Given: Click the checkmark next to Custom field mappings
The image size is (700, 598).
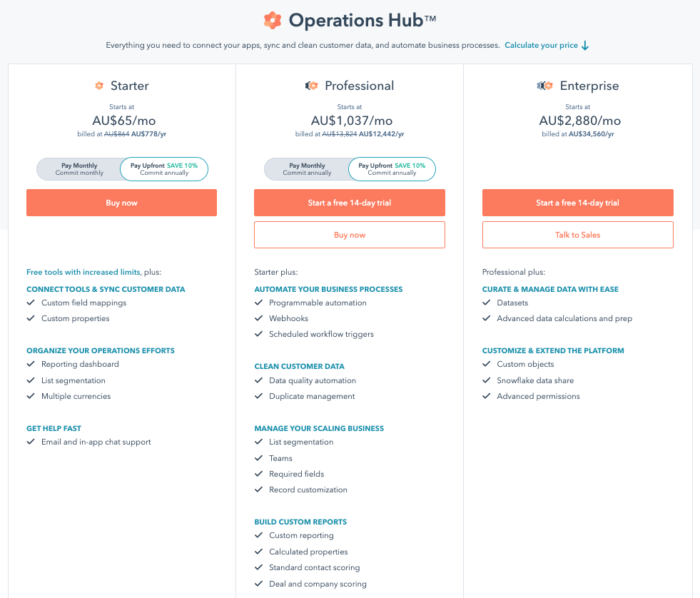Looking at the screenshot, I should point(30,303).
